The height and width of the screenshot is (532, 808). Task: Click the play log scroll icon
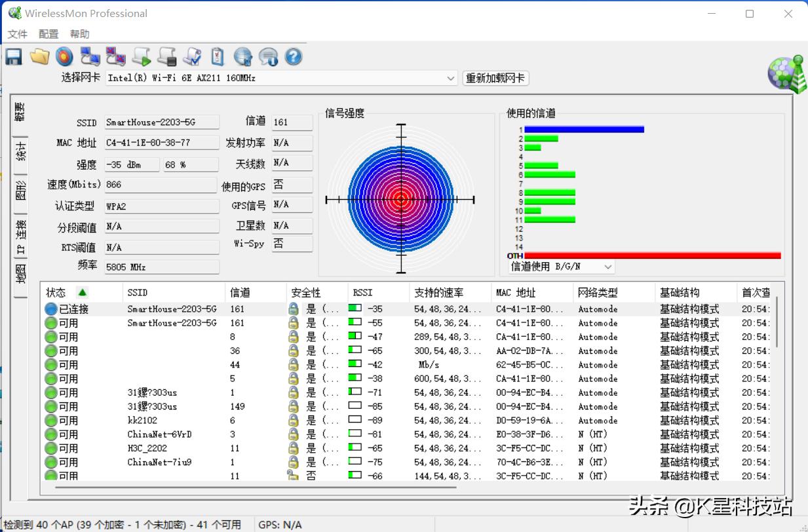pyautogui.click(x=141, y=56)
